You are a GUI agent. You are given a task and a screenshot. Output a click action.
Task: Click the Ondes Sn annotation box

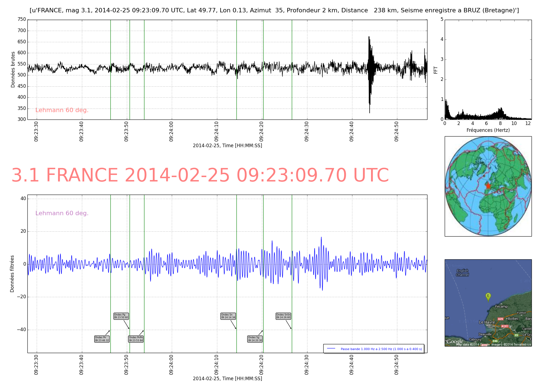tap(228, 316)
